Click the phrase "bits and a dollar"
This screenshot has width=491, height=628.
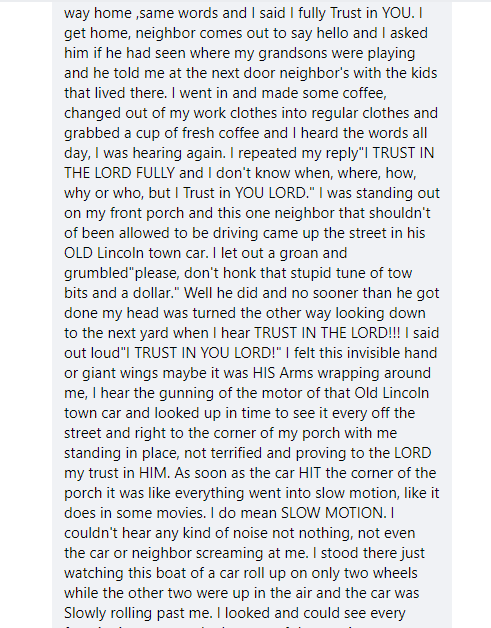click(118, 294)
